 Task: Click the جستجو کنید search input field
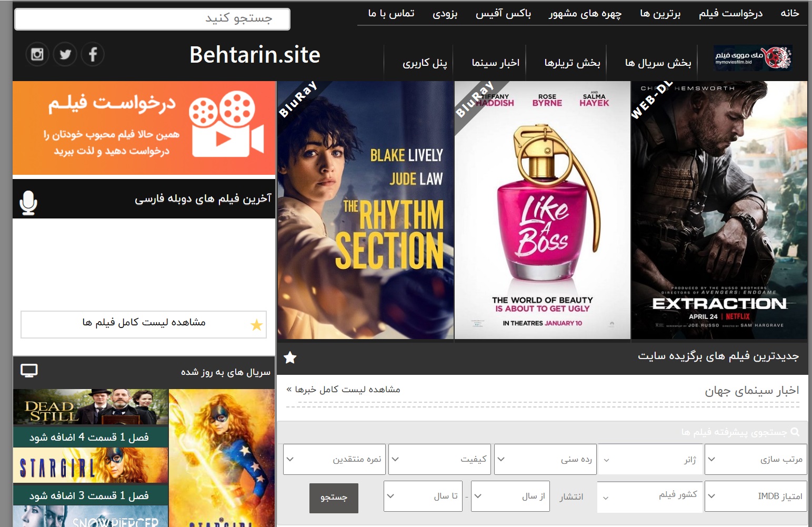(152, 19)
